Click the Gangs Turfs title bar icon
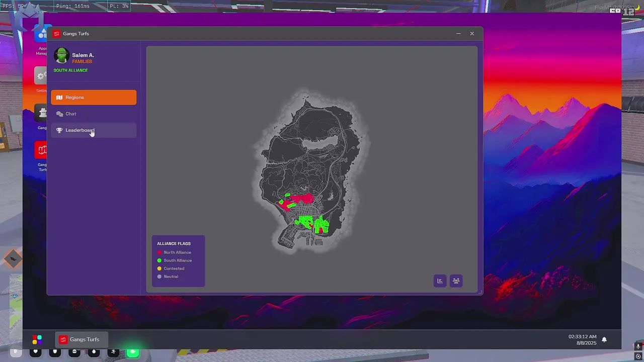The height and width of the screenshot is (362, 644). 56,34
